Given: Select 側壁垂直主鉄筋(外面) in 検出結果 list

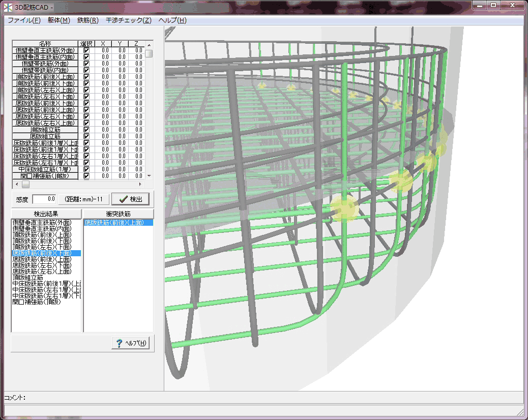Looking at the screenshot, I should click(x=42, y=223).
